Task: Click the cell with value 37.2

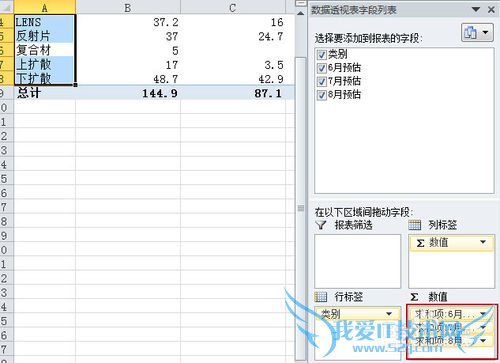Action: (x=128, y=22)
